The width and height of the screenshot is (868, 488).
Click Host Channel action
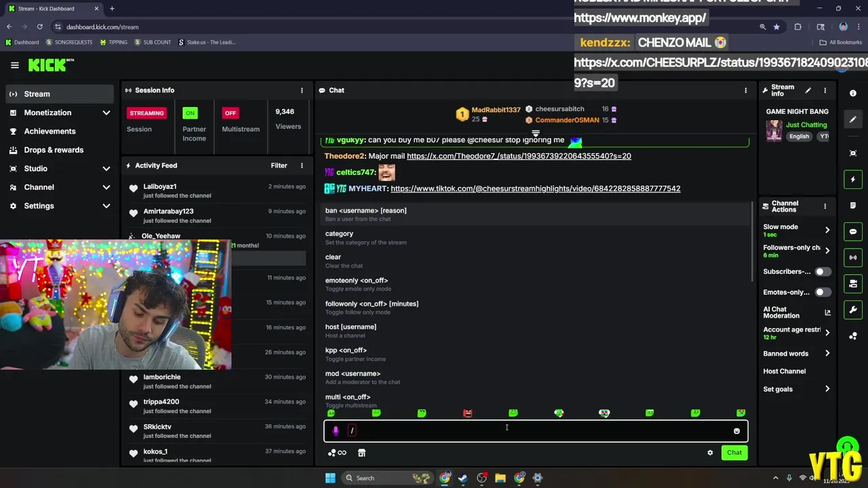(x=785, y=371)
